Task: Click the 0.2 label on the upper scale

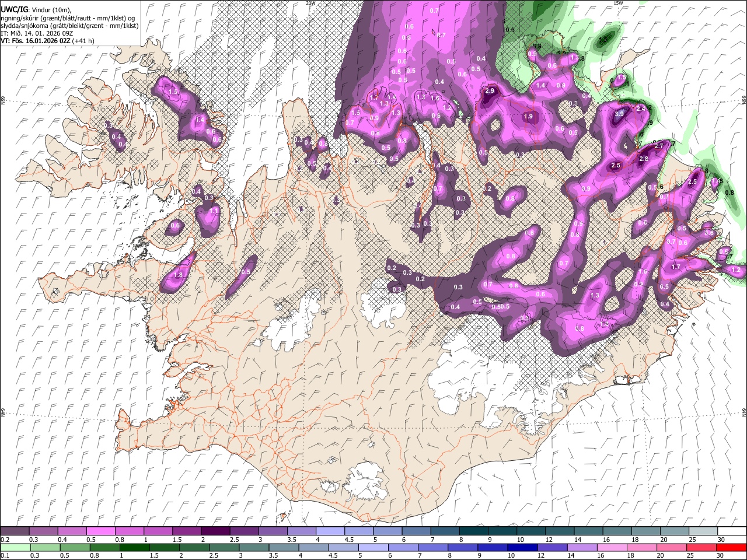Action: (x=5, y=540)
